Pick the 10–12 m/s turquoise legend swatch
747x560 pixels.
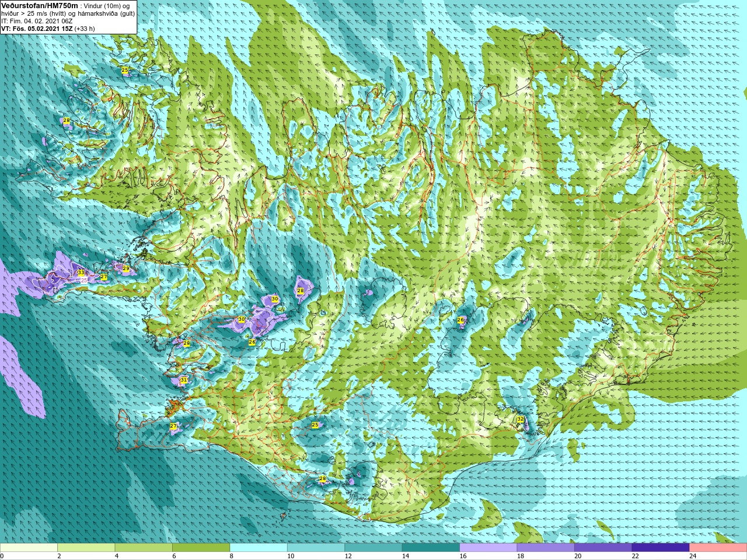click(x=316, y=548)
